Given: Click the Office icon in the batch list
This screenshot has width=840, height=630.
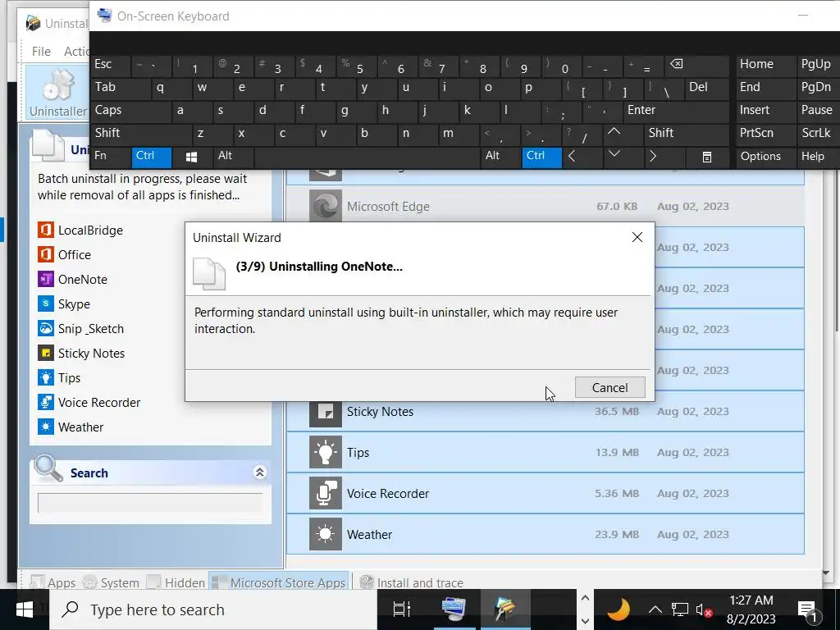Looking at the screenshot, I should 46,254.
